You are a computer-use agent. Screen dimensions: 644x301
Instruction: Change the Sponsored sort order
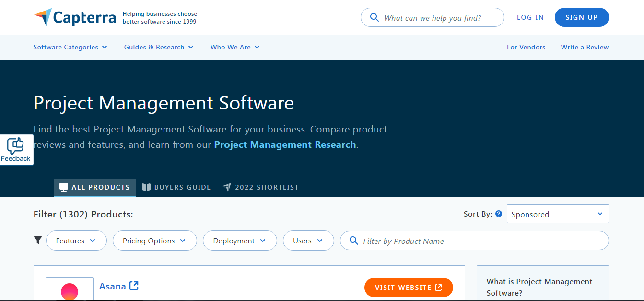tap(558, 214)
